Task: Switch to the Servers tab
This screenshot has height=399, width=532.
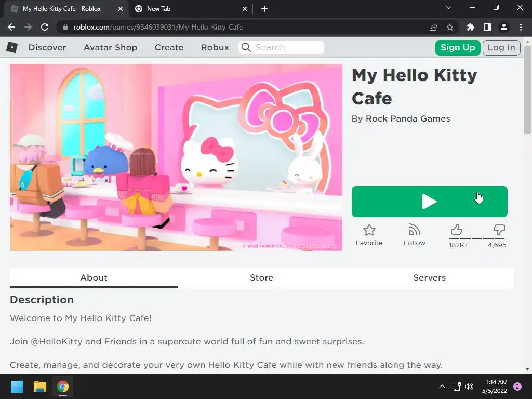Action: point(430,277)
